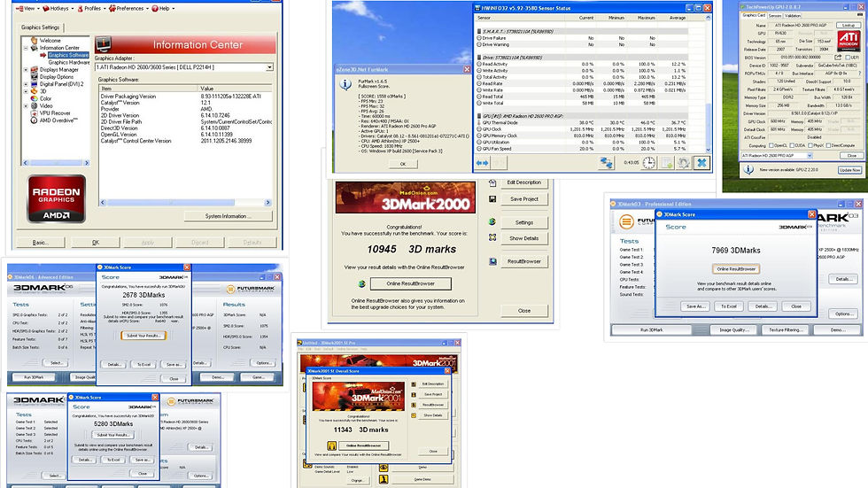Click To Excel in 3DMark03 score dialog
Screen dimensions: 868x488
point(728,306)
